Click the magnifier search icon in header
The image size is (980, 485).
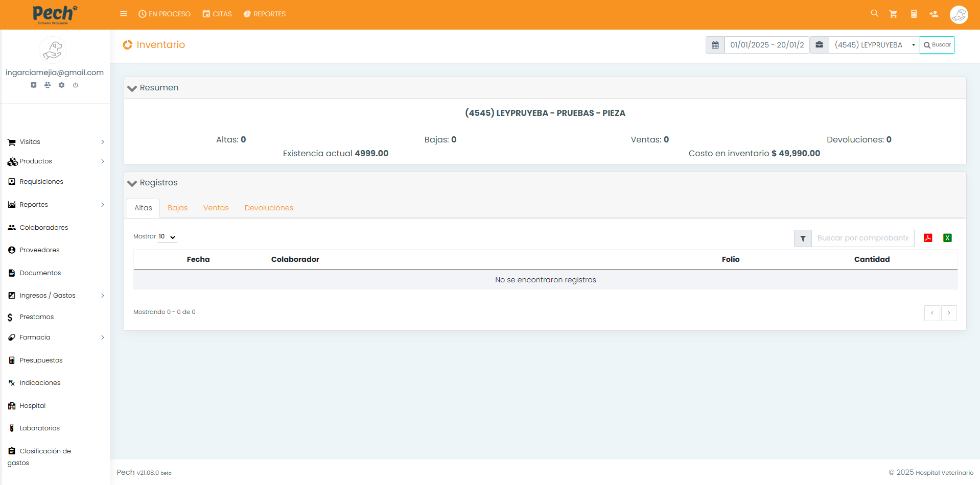(874, 13)
